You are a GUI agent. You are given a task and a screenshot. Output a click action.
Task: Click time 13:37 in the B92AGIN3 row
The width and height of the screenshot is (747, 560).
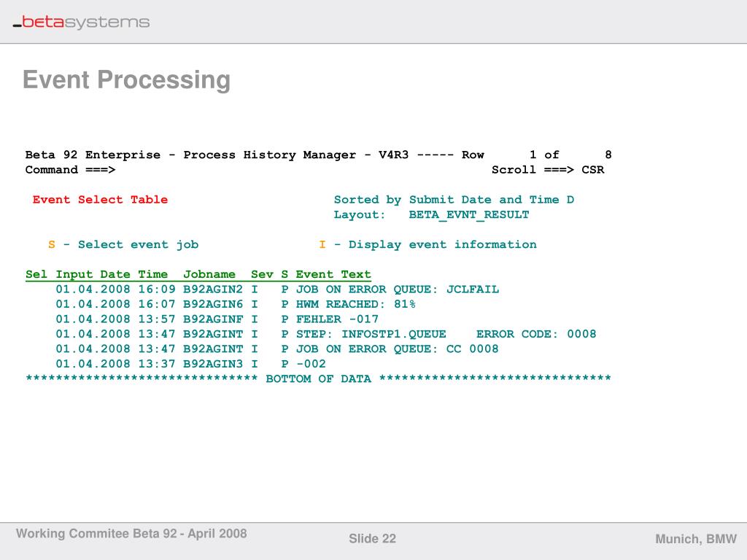(x=157, y=365)
